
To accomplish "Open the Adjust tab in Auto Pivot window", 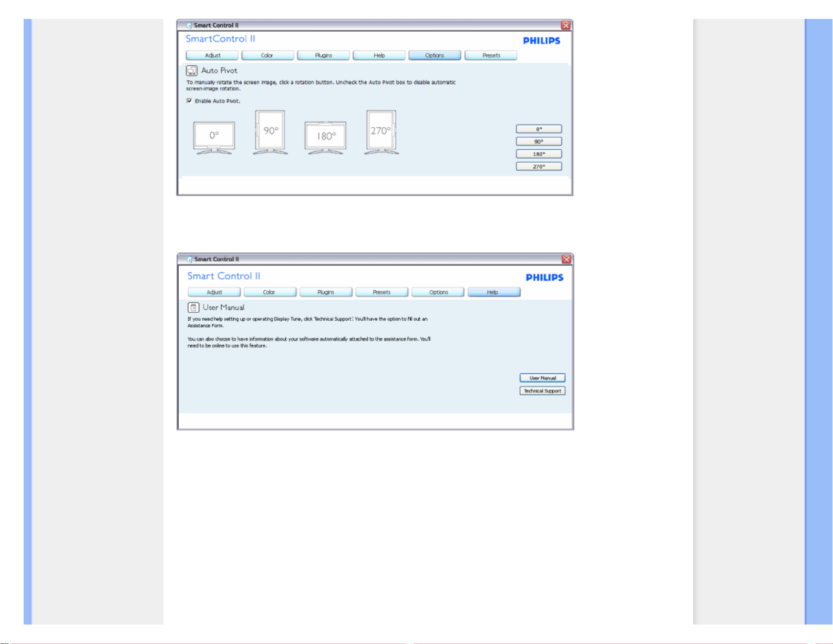I will click(x=212, y=55).
